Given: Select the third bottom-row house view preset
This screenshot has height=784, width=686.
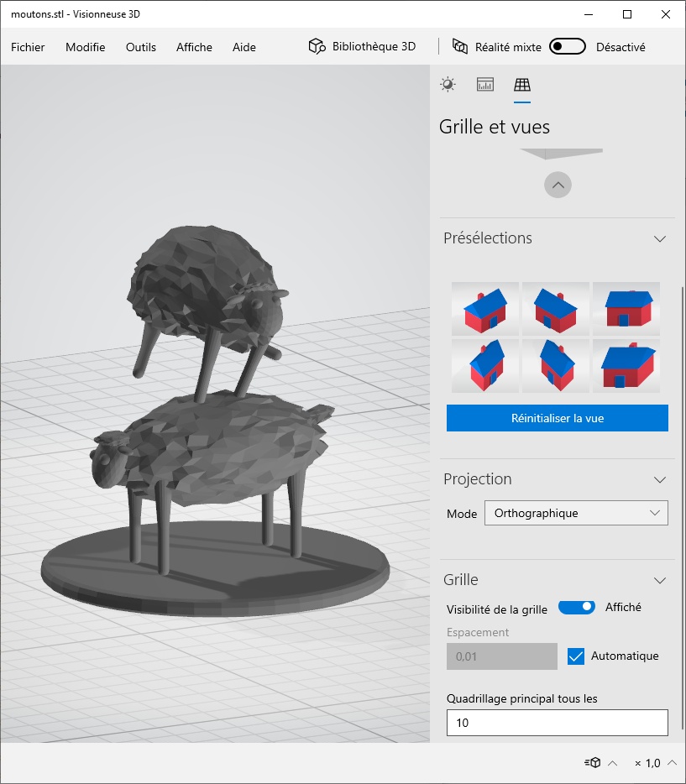Looking at the screenshot, I should tap(626, 366).
